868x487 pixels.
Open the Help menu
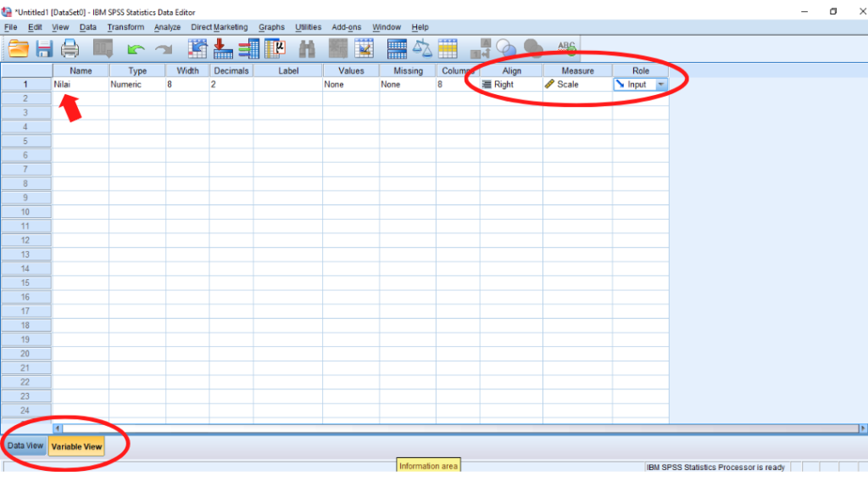point(420,27)
